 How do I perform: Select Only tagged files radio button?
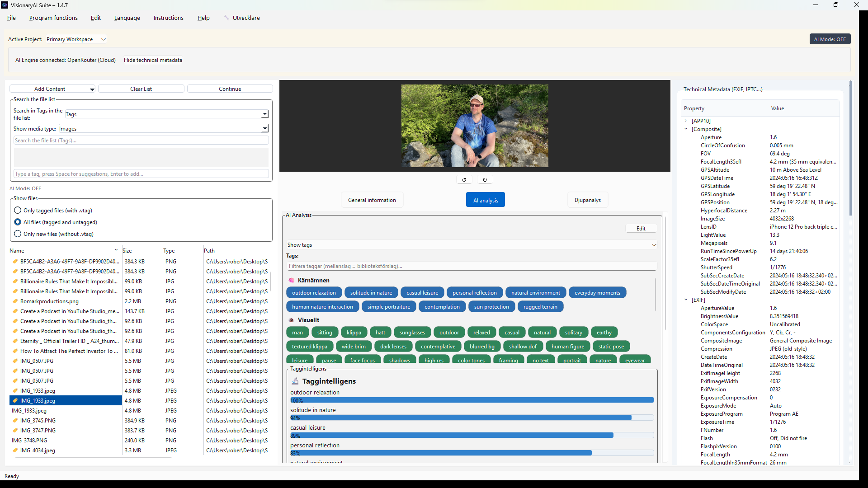click(18, 211)
